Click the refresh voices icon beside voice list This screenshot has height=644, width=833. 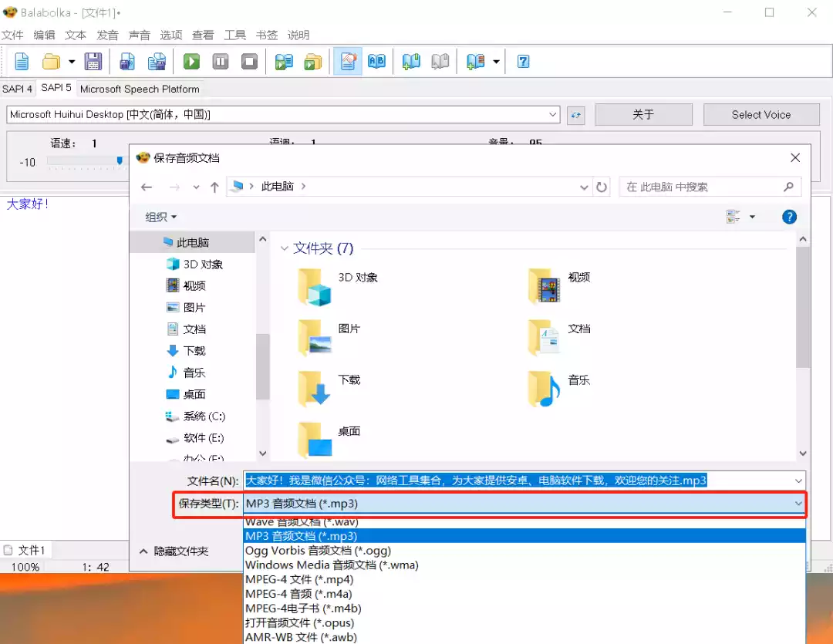click(x=576, y=115)
